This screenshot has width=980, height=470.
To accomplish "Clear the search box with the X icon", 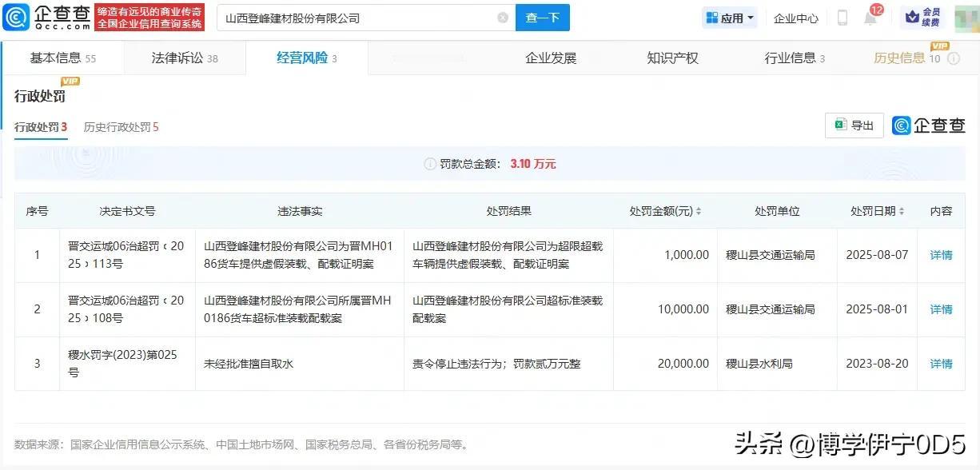I will 503,18.
